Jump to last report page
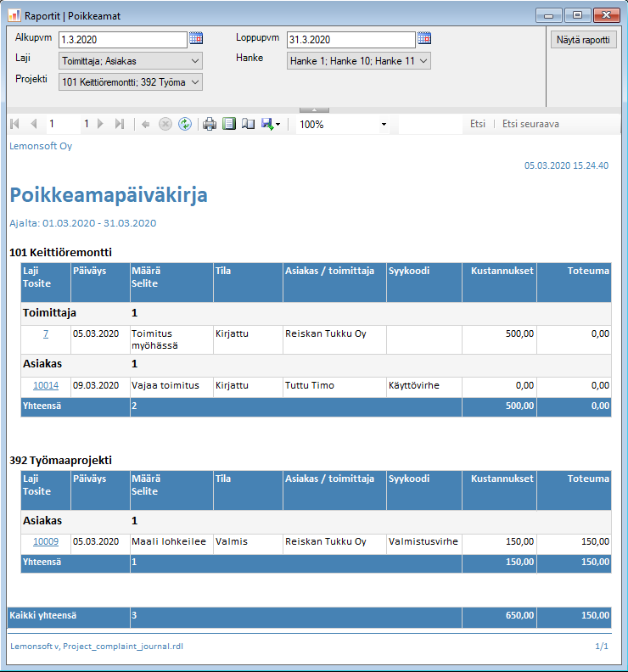Viewport: 628px width, 672px height. (119, 124)
